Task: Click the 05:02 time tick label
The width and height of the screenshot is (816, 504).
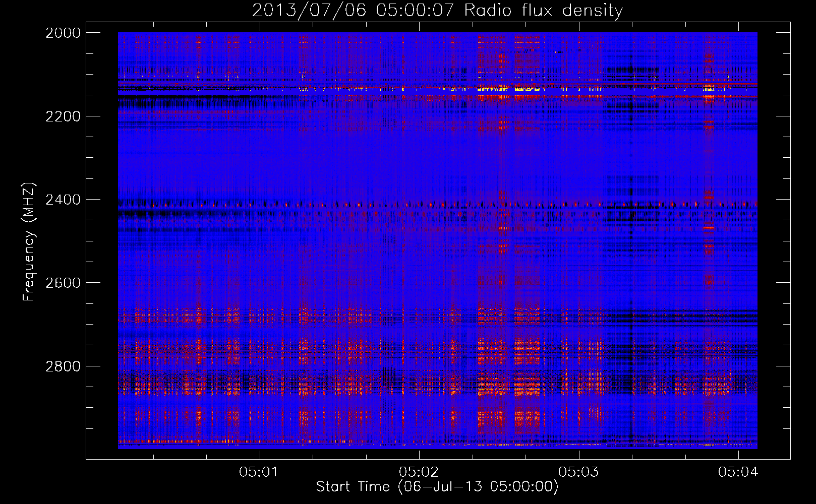Action: click(419, 472)
